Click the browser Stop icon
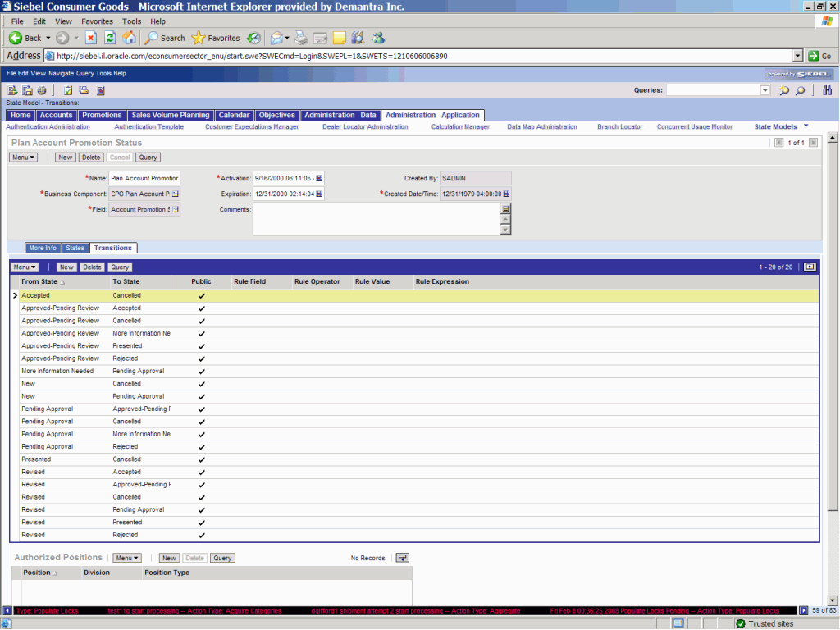Viewport: 840px width, 630px height. (90, 38)
